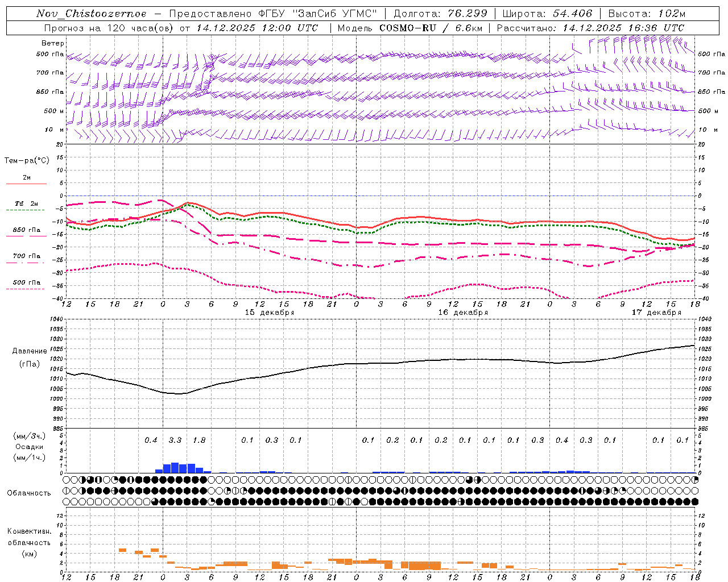The image size is (728, 582).
Task: Click the 1.8 precipitation amount value
Action: [x=199, y=440]
